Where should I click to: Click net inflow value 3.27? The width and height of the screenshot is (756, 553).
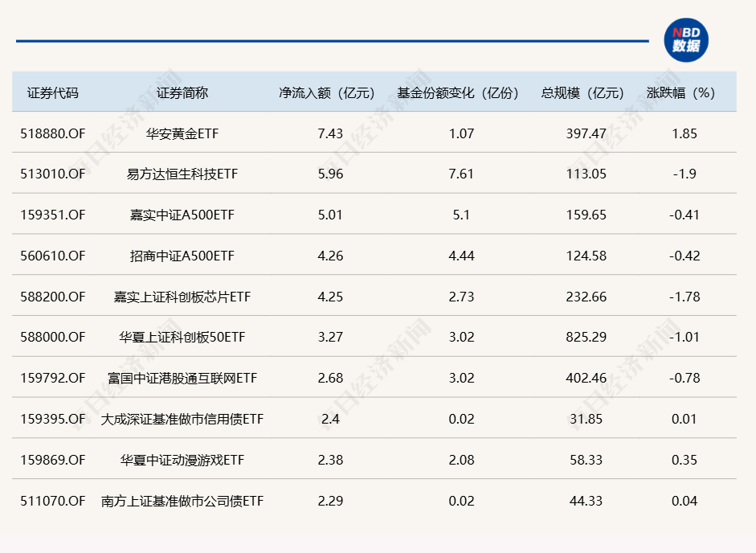coord(330,337)
